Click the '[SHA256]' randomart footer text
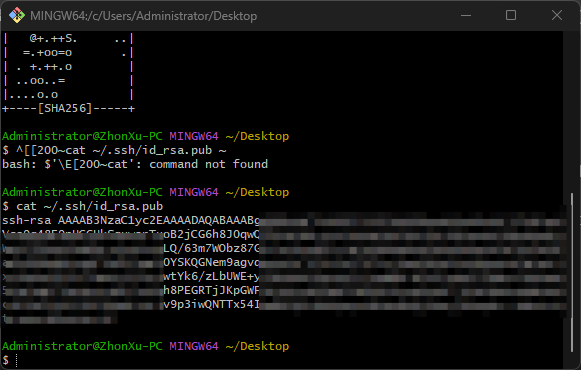Viewport: 581px width, 370px height. 65,108
